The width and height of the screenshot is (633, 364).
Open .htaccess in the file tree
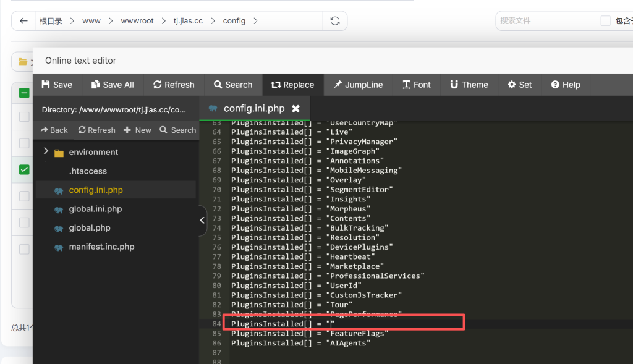pyautogui.click(x=88, y=171)
